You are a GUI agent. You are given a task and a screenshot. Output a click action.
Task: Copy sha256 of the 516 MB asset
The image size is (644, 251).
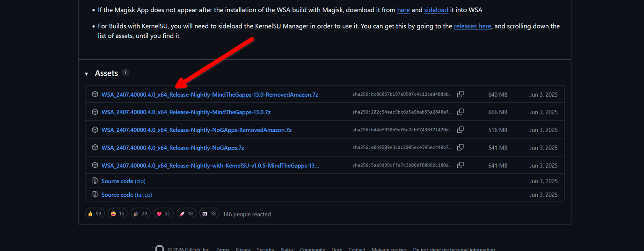[461, 129]
